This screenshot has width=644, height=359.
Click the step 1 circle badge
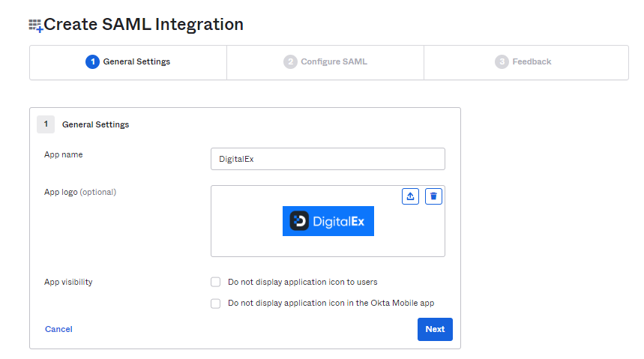click(x=92, y=62)
